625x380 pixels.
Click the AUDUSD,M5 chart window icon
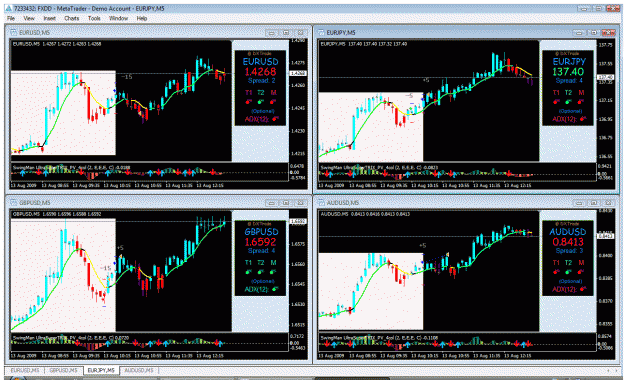tap(321, 203)
